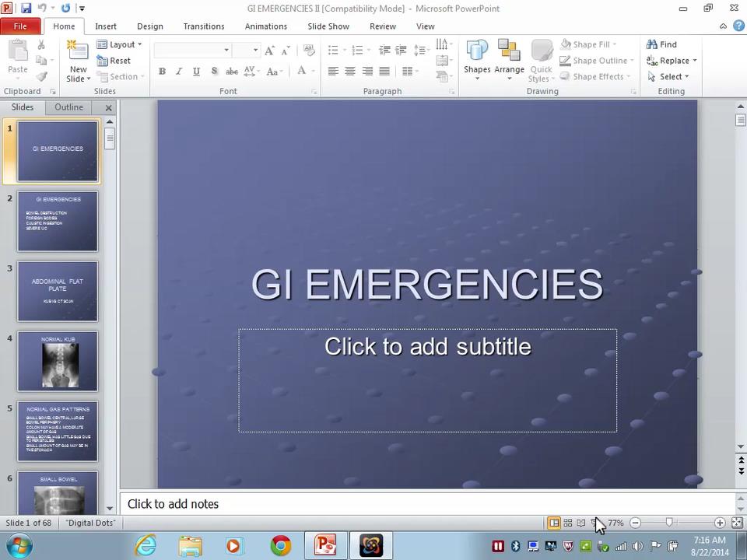Image resolution: width=747 pixels, height=560 pixels.
Task: Toggle Bold formatting
Action: pos(162,72)
